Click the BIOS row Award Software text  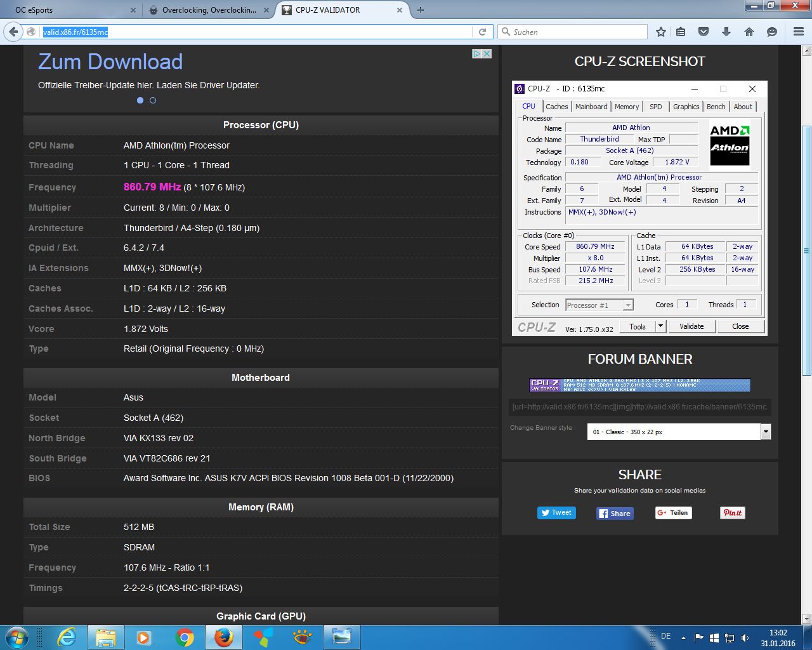(289, 478)
